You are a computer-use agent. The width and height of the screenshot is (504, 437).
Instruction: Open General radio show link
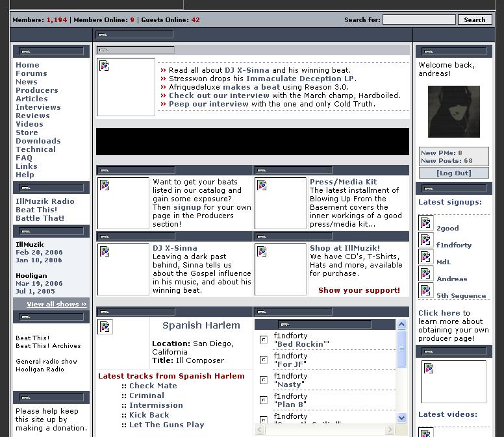coord(46,361)
